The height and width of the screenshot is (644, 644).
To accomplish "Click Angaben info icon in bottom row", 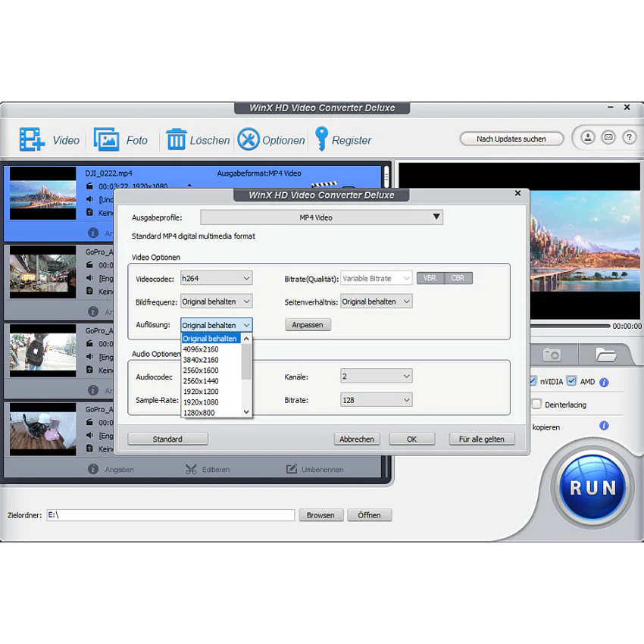I will (93, 469).
